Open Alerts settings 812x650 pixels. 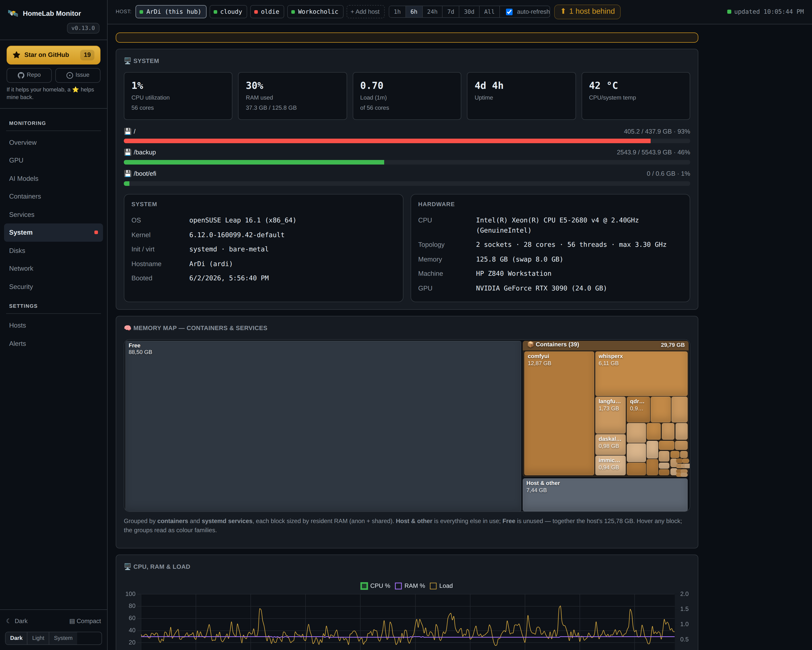(54, 344)
